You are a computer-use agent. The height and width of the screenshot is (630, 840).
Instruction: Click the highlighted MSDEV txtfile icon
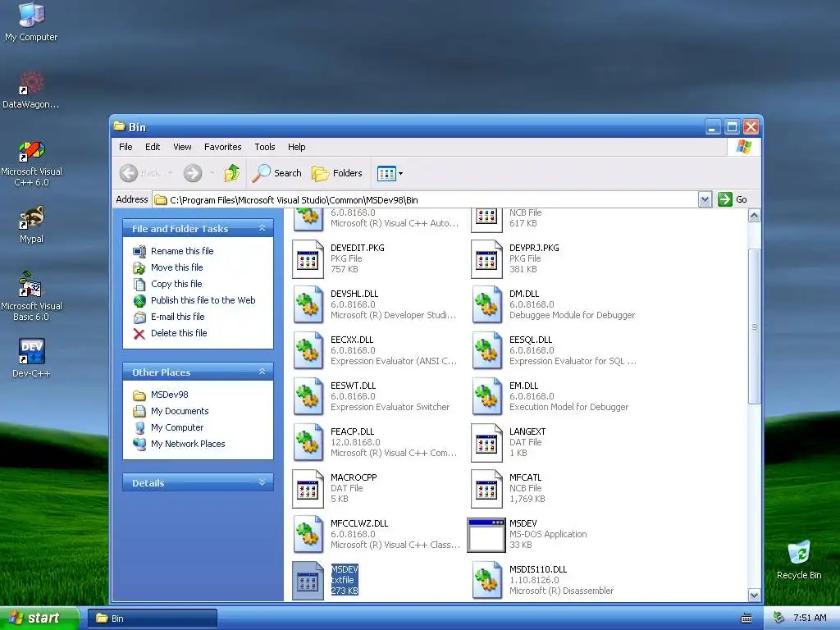(x=308, y=581)
